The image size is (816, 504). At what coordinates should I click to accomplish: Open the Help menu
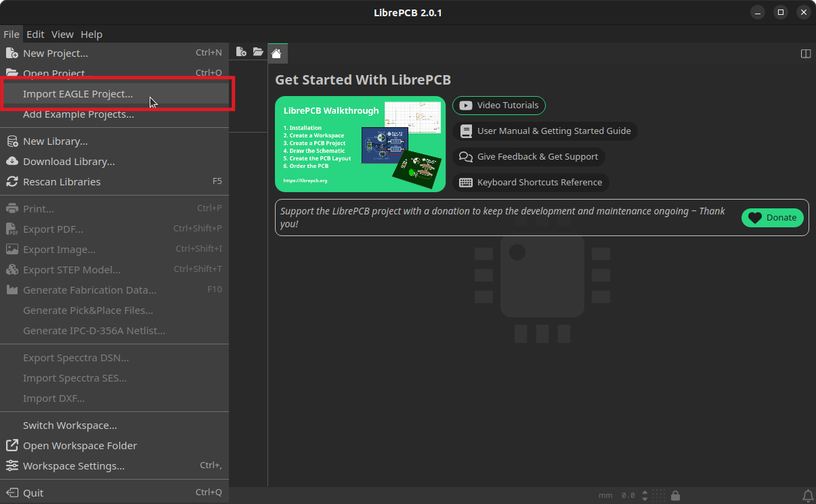point(91,35)
